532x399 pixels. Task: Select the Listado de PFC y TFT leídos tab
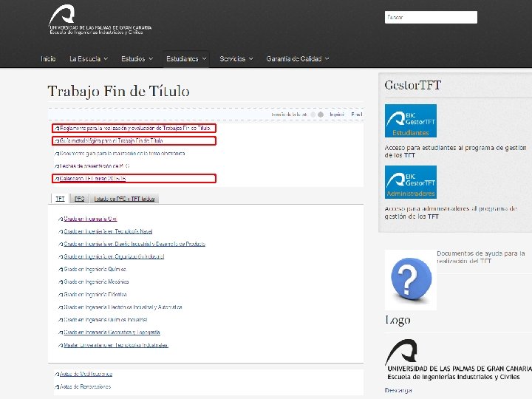point(124,199)
